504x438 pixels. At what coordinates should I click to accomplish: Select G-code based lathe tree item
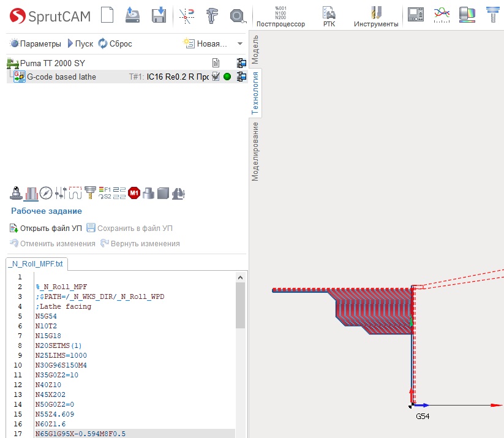pyautogui.click(x=61, y=77)
